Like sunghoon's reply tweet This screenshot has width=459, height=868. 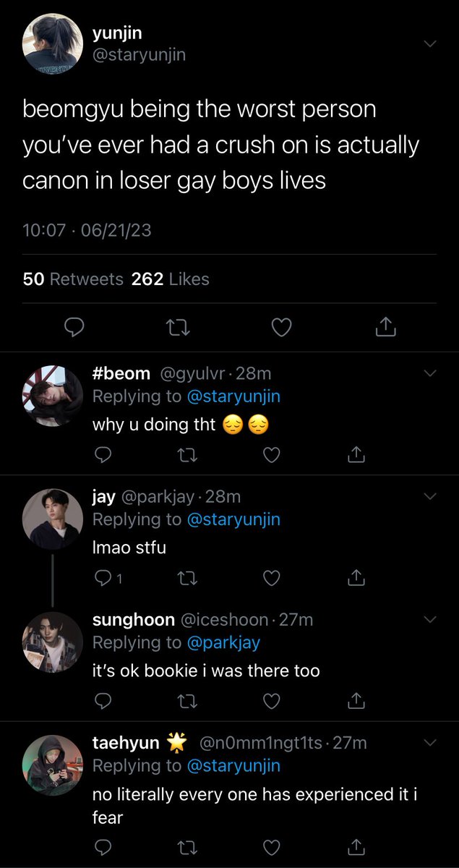(x=271, y=701)
